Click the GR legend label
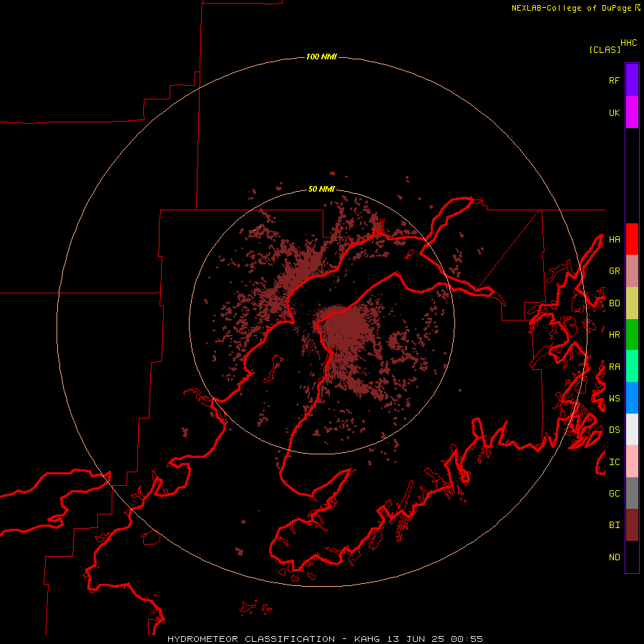Screen dimensions: 644x644 tap(614, 271)
